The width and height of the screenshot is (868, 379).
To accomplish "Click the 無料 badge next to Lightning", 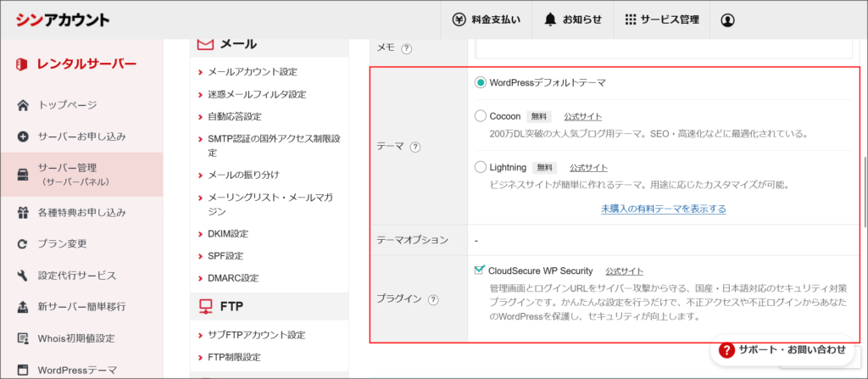I will click(545, 167).
